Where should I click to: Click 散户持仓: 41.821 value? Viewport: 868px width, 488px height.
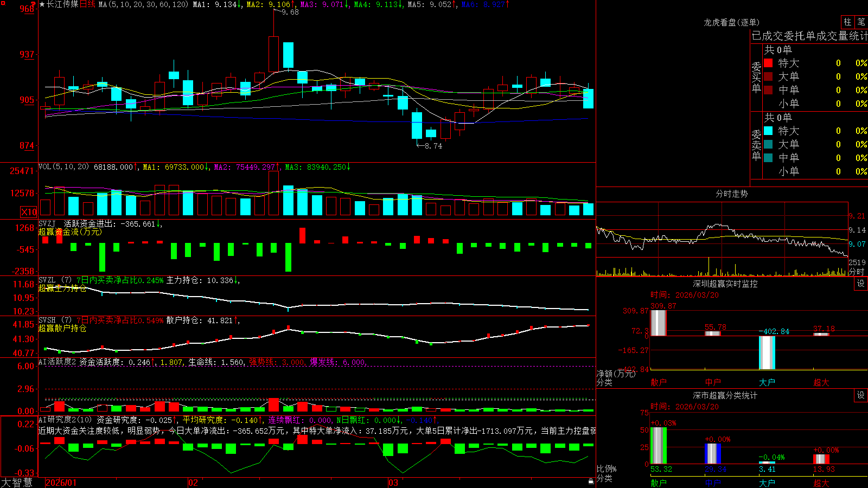click(x=202, y=320)
